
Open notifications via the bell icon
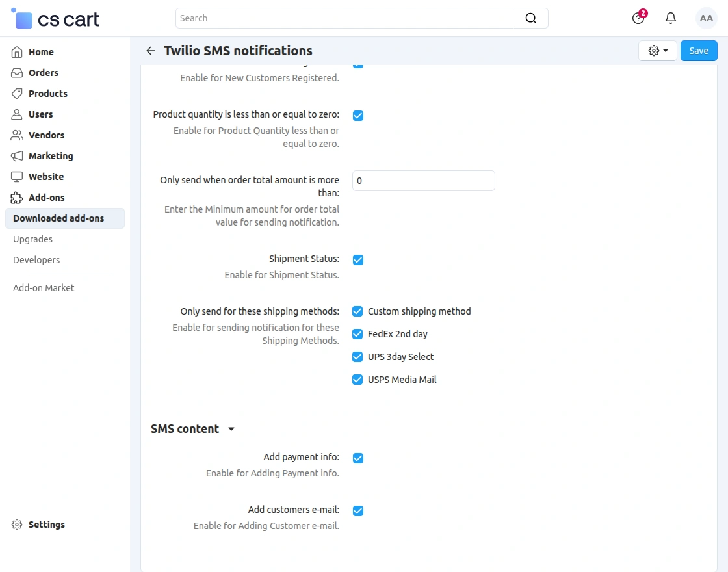(670, 18)
